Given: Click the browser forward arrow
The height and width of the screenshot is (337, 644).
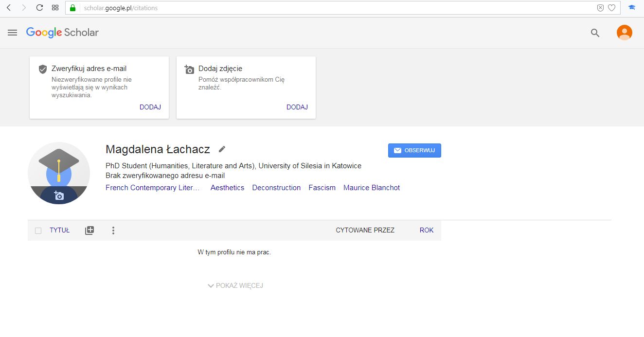Looking at the screenshot, I should 24,8.
